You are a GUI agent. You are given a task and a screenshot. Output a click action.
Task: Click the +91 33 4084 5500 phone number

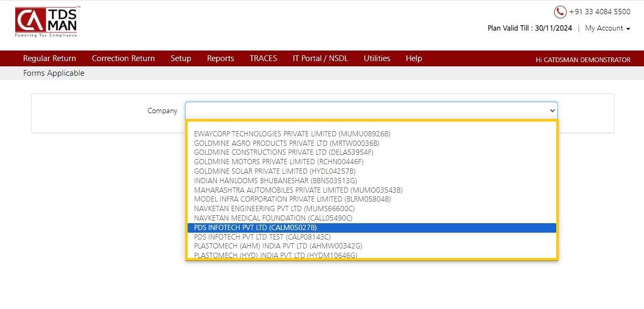[x=600, y=12]
